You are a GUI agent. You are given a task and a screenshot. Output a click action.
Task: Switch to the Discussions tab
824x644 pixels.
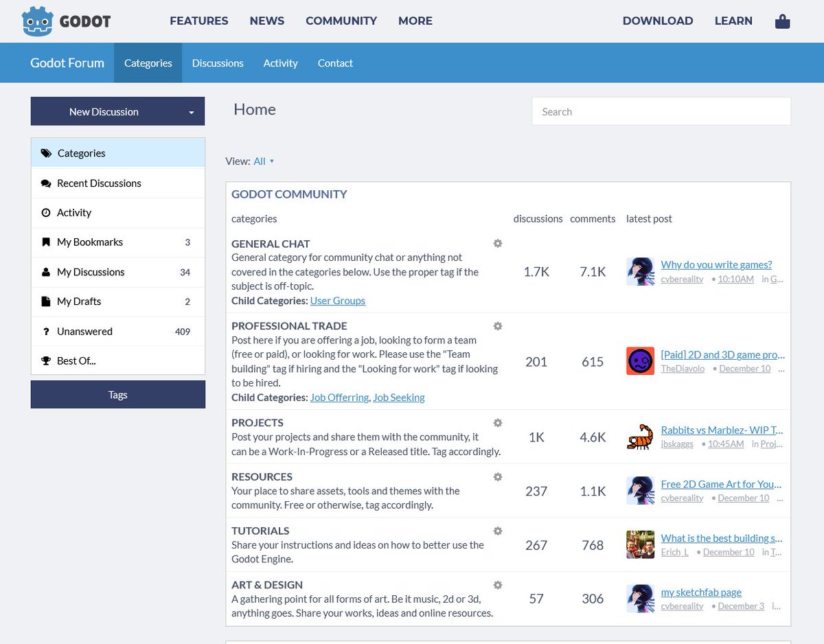[x=218, y=63]
